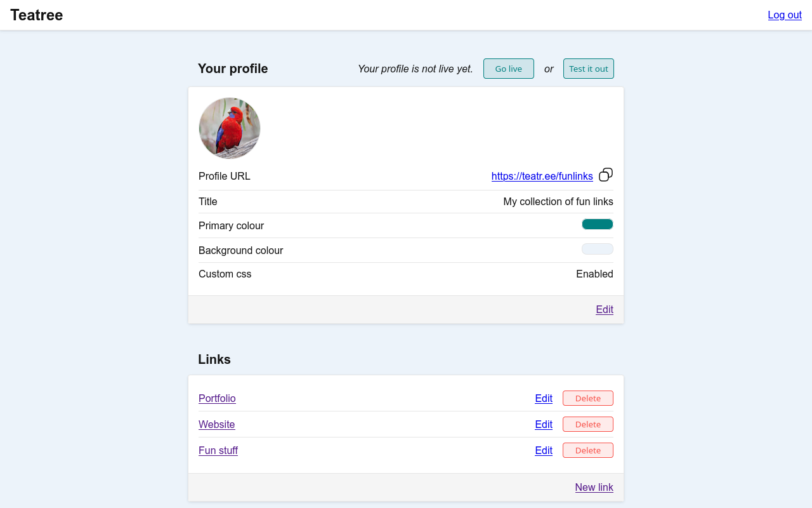Edit the profile settings
Viewport: 812px width, 508px height.
[604, 309]
